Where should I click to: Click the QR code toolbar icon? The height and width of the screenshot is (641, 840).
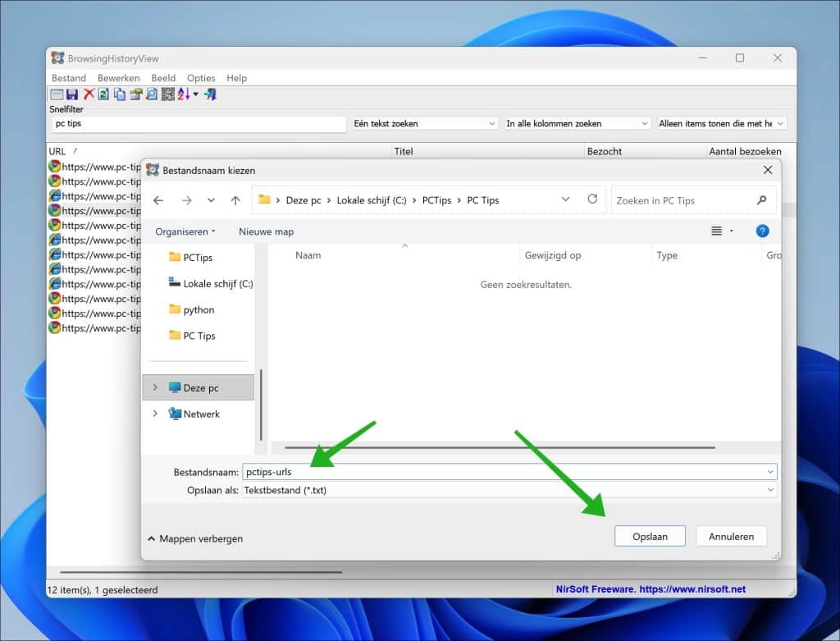point(167,95)
